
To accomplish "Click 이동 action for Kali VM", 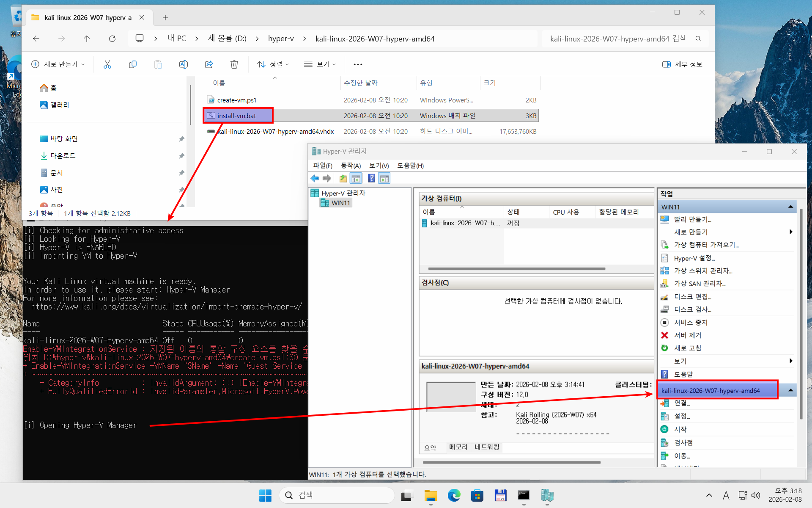I will coord(682,456).
